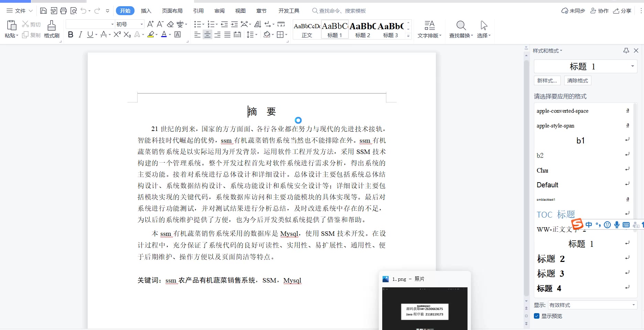Screen dimensions: 644x330
Task: Switch to the 审阅 tab
Action: 219,11
